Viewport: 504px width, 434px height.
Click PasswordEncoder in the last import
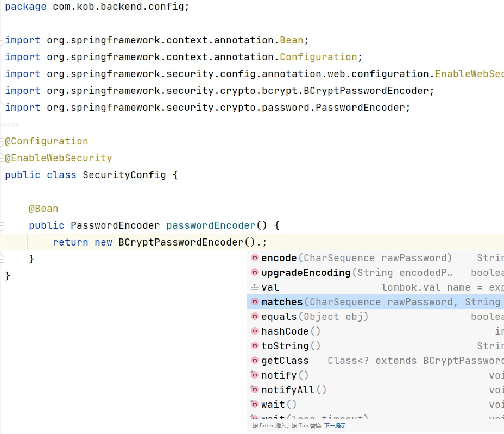click(x=360, y=108)
